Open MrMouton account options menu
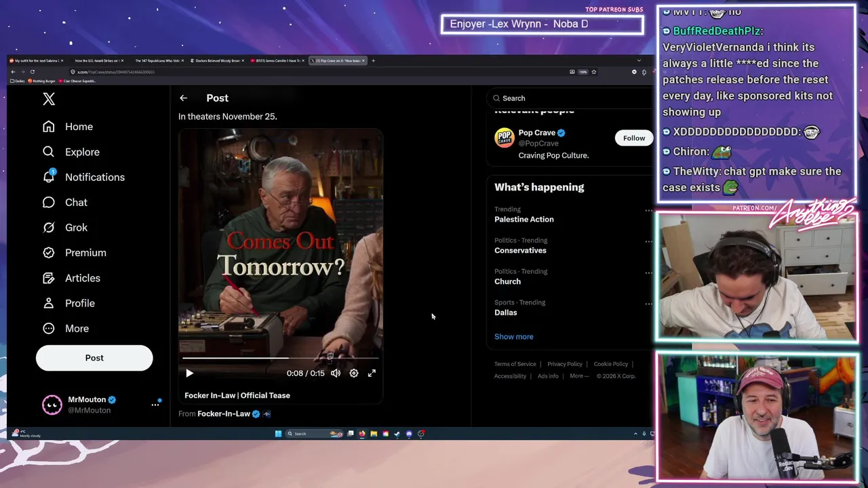The image size is (868, 488). tap(155, 405)
